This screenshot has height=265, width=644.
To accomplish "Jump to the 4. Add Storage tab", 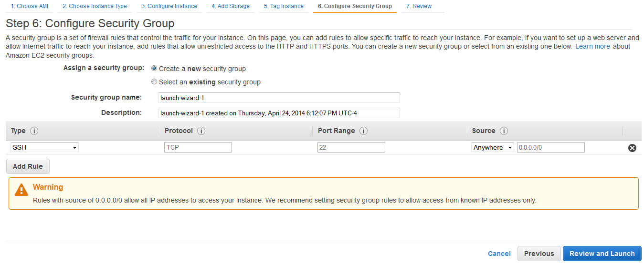I will click(231, 6).
